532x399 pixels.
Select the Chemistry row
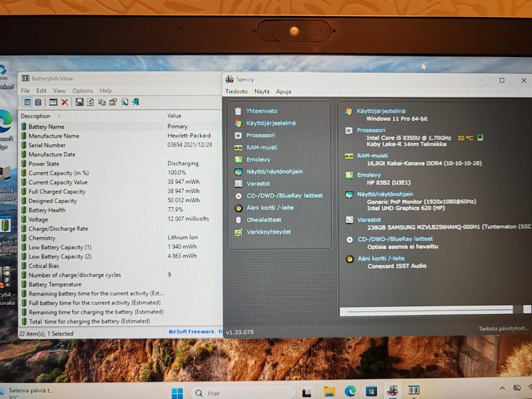click(120, 238)
